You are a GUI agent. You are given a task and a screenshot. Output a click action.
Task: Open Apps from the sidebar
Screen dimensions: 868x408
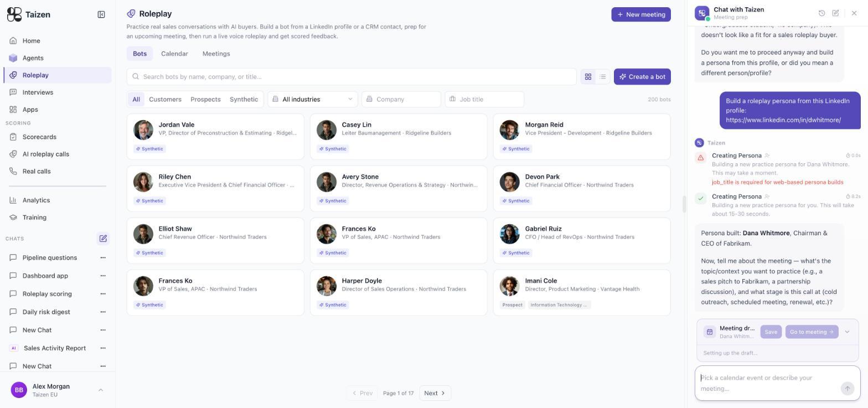pyautogui.click(x=58, y=109)
